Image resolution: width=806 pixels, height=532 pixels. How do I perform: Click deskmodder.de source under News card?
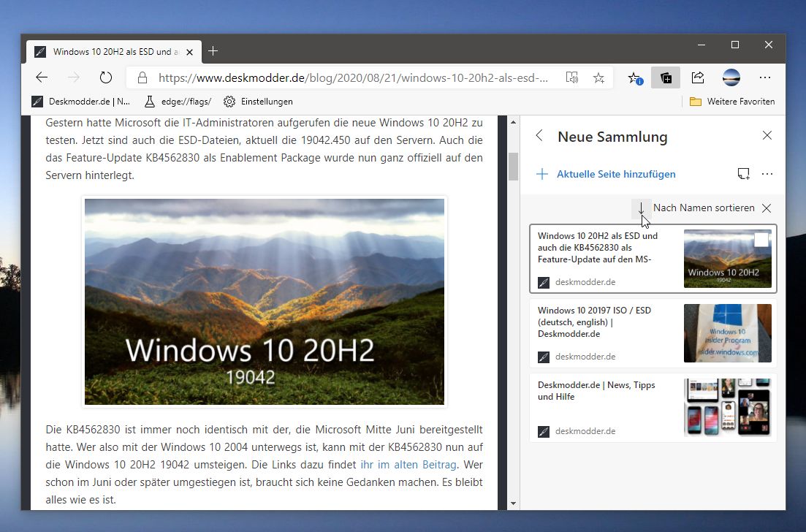pos(585,431)
